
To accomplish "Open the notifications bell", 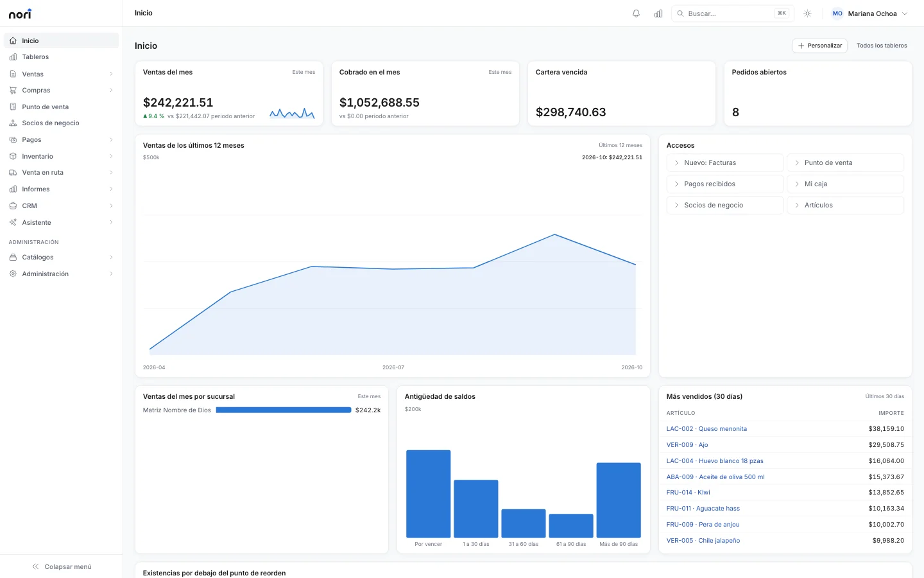I will [636, 13].
